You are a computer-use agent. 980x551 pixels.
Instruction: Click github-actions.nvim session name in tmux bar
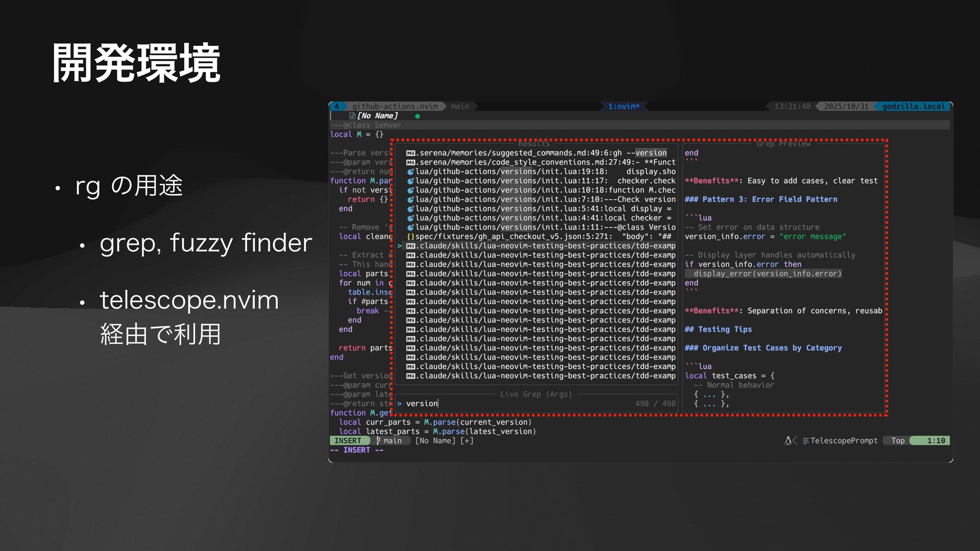[x=395, y=107]
